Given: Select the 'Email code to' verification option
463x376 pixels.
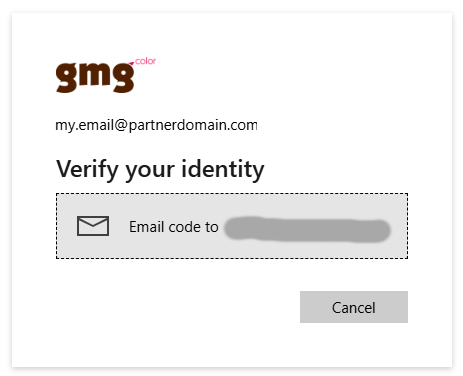Looking at the screenshot, I should pos(232,226).
